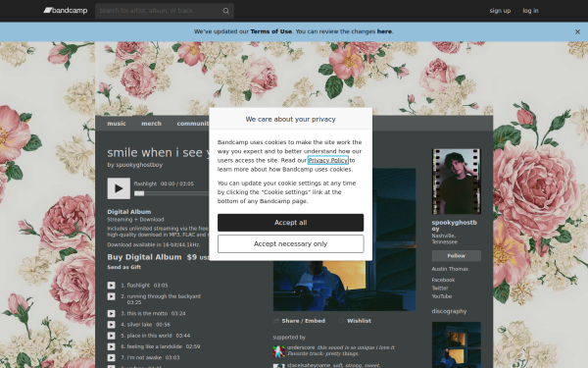Screen dimensions: 588x368
Task: Click Accept necessary only button
Action: [291, 244]
